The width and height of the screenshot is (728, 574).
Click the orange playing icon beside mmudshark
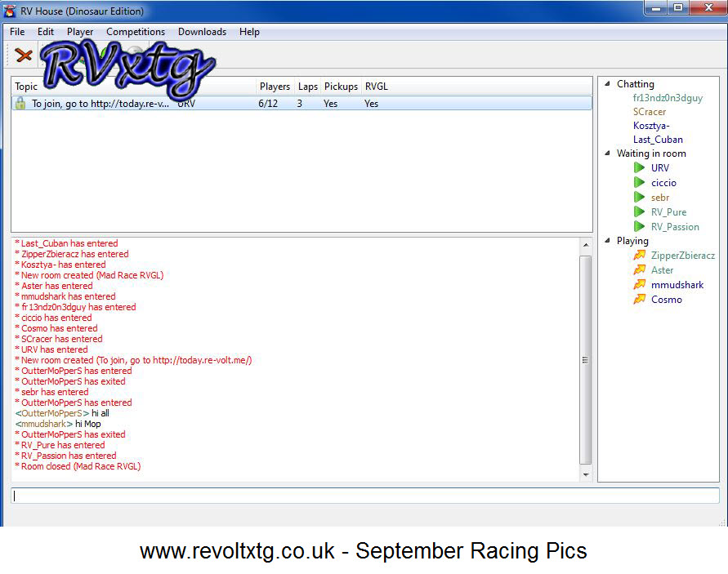coord(640,284)
